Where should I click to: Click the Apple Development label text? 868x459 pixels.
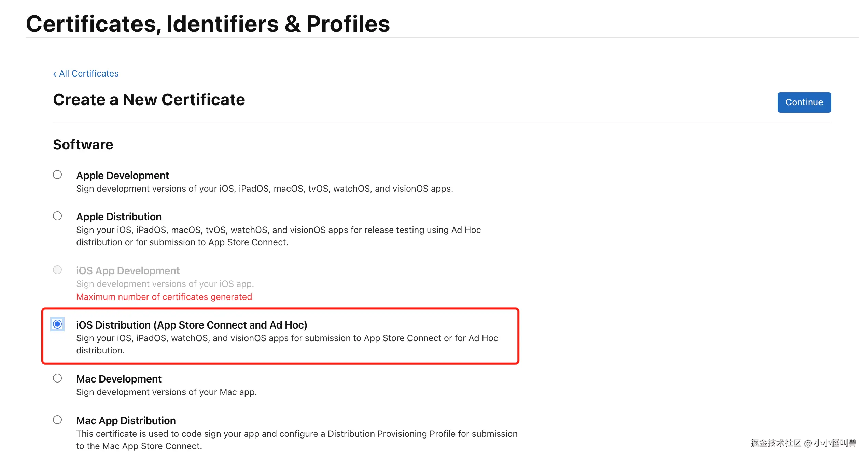tap(122, 176)
